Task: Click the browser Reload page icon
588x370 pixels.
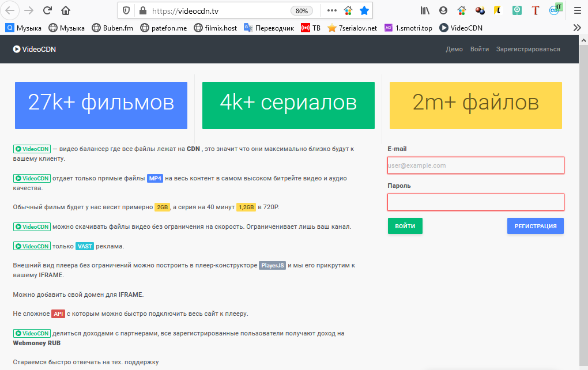Action: pyautogui.click(x=47, y=10)
